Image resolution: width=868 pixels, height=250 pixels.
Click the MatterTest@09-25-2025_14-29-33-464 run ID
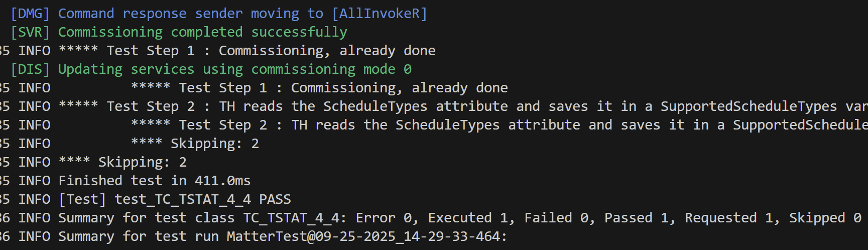click(x=363, y=236)
